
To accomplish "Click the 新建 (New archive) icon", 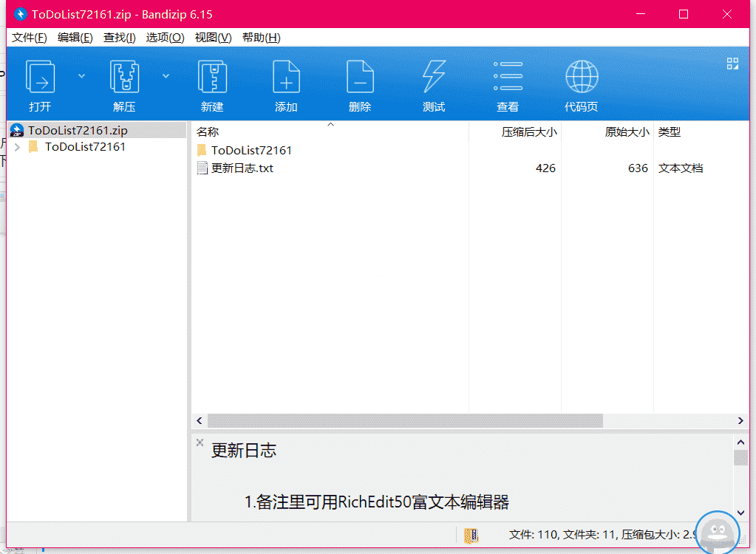I will tap(212, 77).
